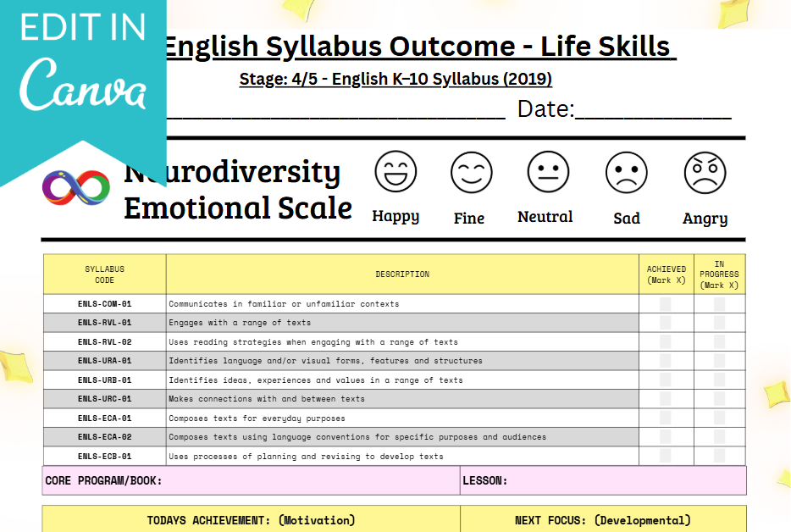Mark In Progress checkbox for ENLS-ECA-01

[719, 418]
